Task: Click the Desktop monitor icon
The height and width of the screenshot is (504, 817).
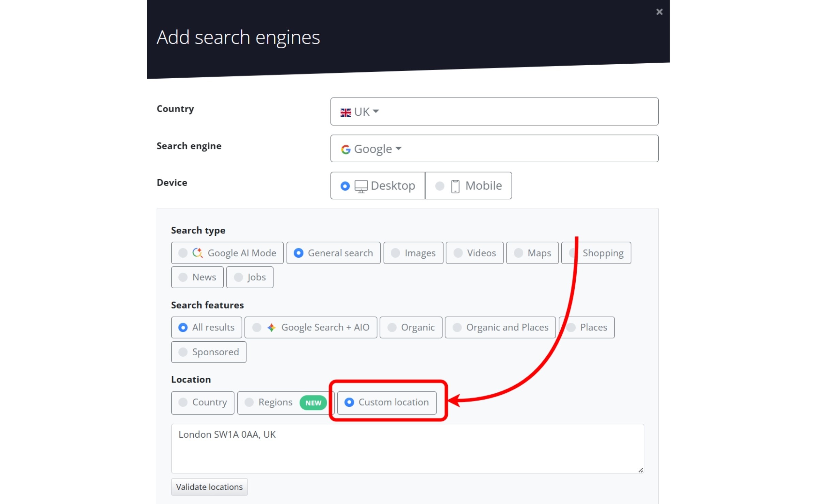Action: pos(362,185)
